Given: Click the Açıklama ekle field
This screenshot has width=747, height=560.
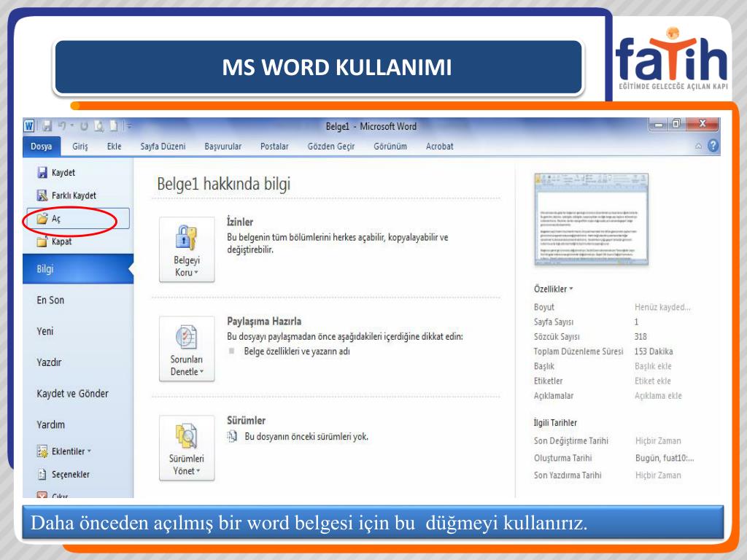Looking at the screenshot, I should (x=658, y=396).
